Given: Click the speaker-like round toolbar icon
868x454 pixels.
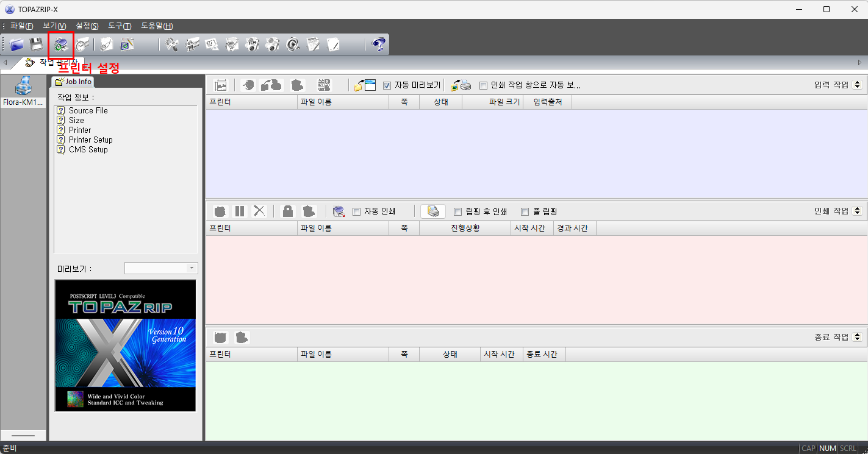Looking at the screenshot, I should [x=293, y=44].
